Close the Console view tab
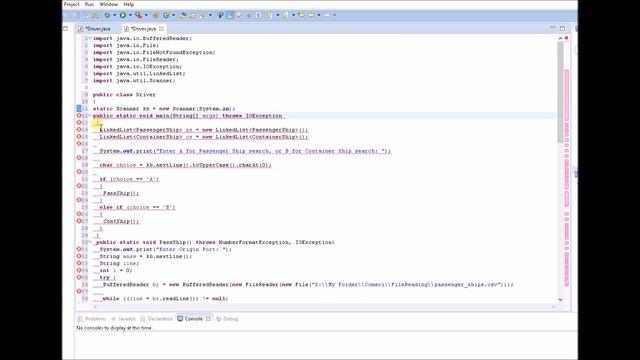The width and height of the screenshot is (640, 360). (208, 319)
